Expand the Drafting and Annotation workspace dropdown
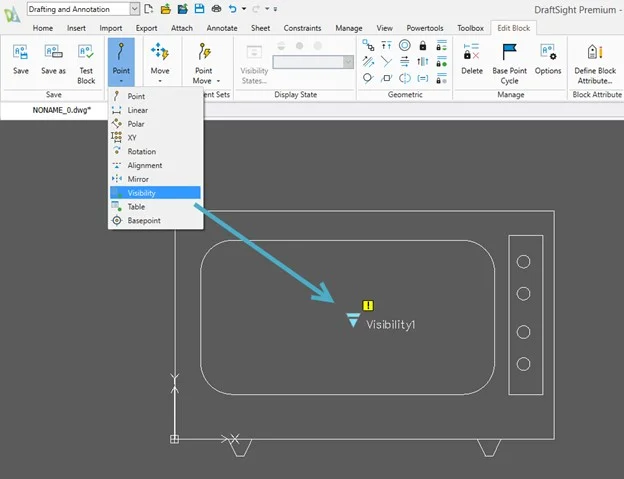 (134, 9)
